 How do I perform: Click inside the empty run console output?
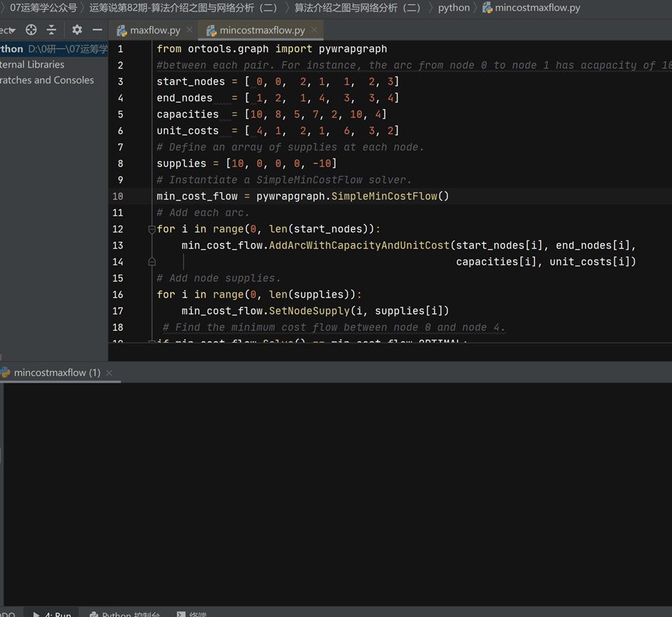pos(338,493)
